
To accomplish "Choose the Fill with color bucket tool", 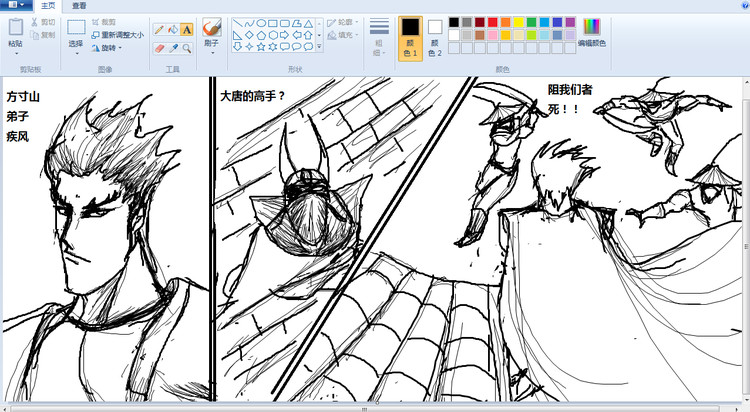I will (173, 30).
